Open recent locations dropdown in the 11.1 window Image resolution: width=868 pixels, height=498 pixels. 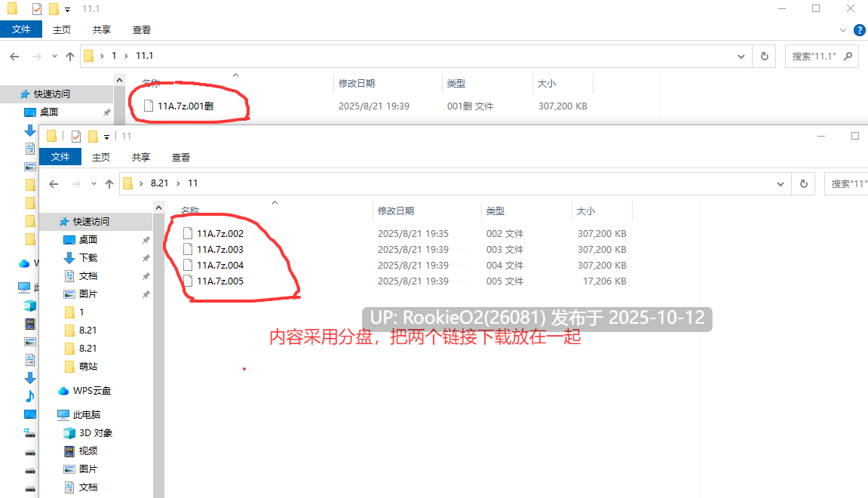(54, 56)
